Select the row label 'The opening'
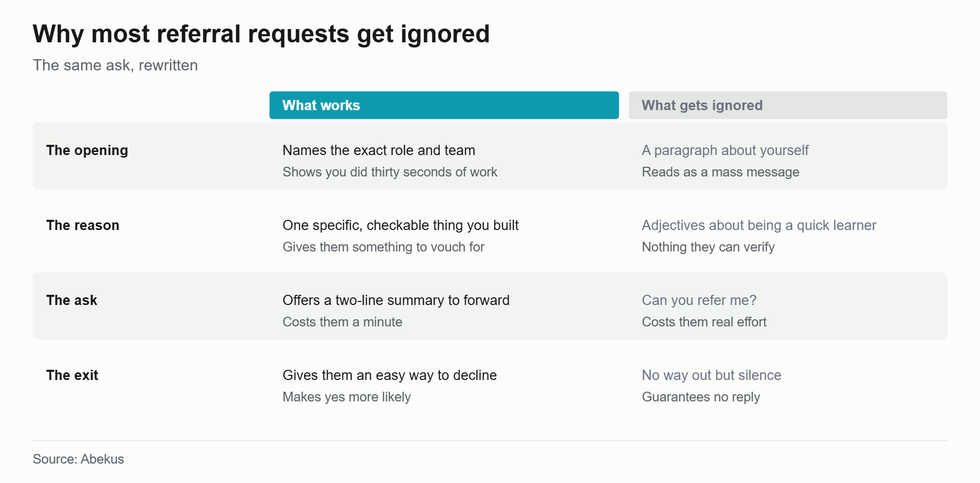Viewport: 980px width, 483px height. point(87,150)
